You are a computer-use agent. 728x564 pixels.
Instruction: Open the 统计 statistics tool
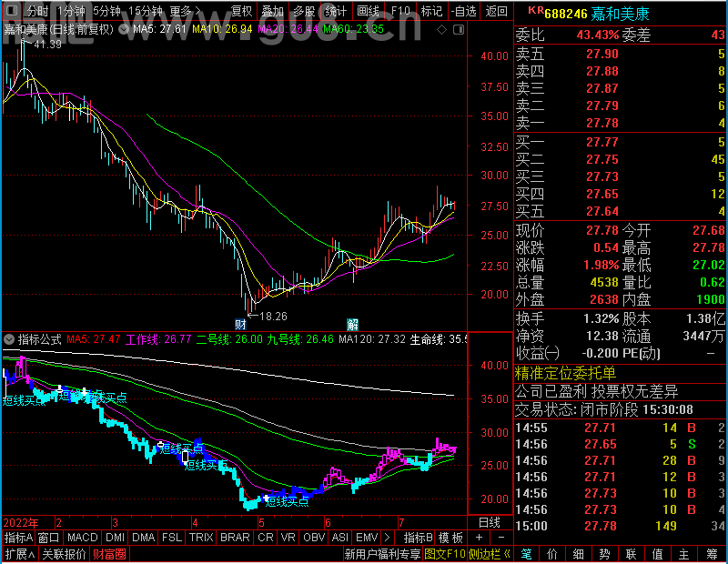pos(336,11)
